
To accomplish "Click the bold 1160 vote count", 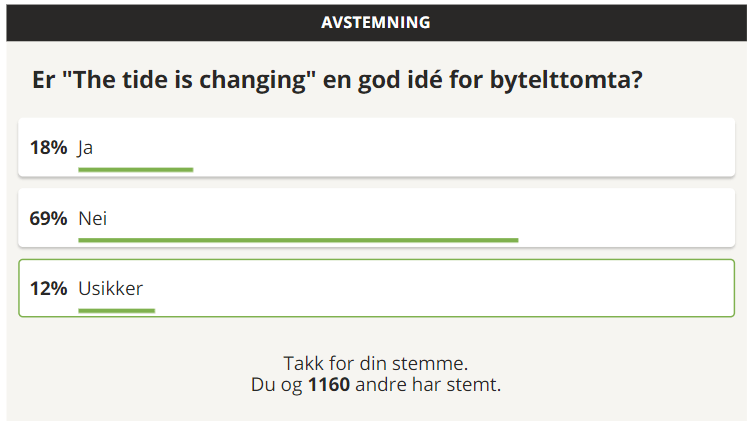I will [329, 384].
